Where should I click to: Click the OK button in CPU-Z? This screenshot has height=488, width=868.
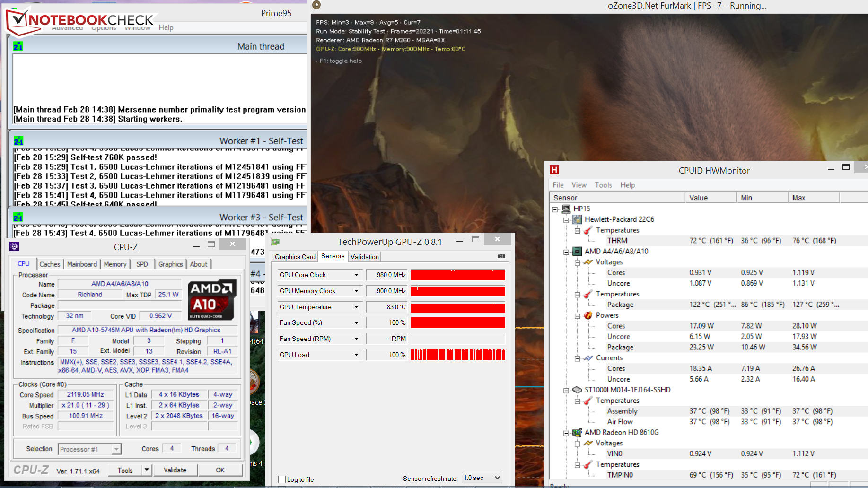click(220, 470)
